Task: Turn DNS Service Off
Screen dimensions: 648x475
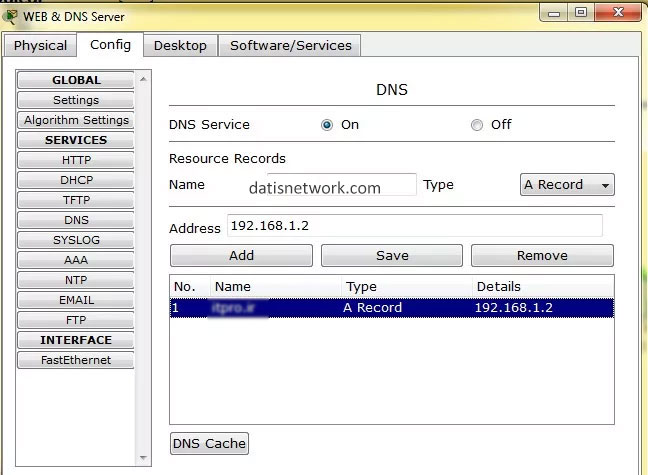Action: pos(476,125)
